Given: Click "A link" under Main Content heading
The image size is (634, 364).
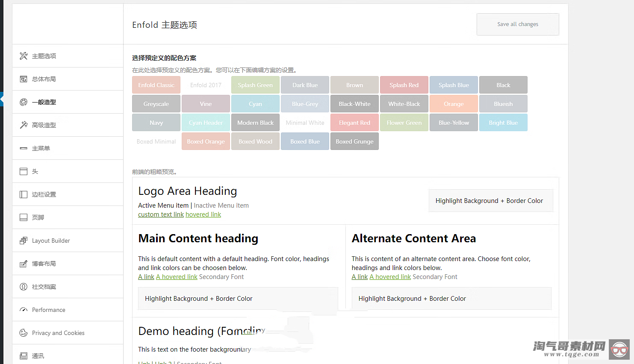Looking at the screenshot, I should pyautogui.click(x=146, y=277).
